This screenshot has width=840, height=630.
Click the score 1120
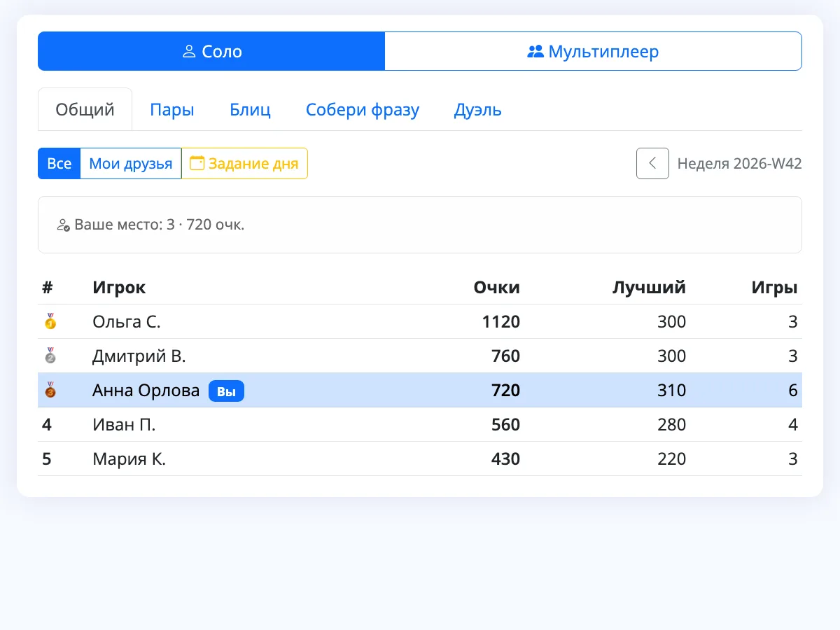click(x=501, y=321)
